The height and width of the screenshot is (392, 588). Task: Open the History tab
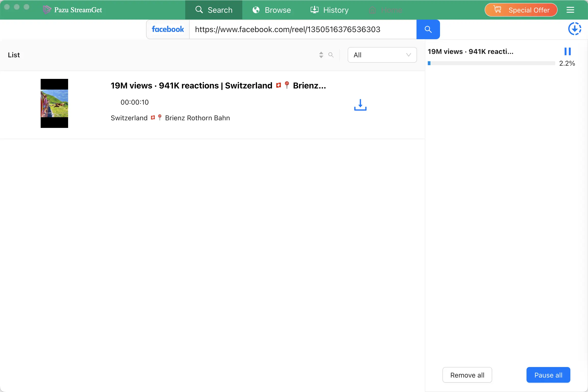(330, 10)
